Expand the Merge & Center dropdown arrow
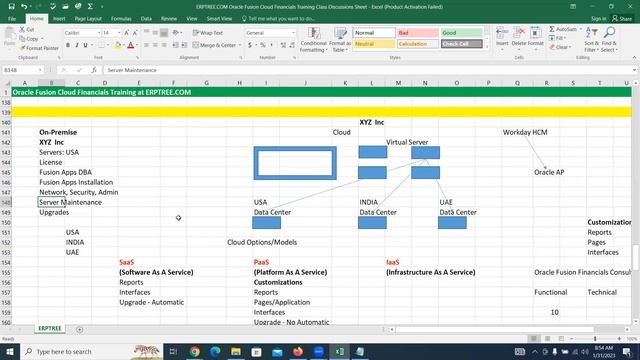The height and width of the screenshot is (360, 640). (240, 45)
